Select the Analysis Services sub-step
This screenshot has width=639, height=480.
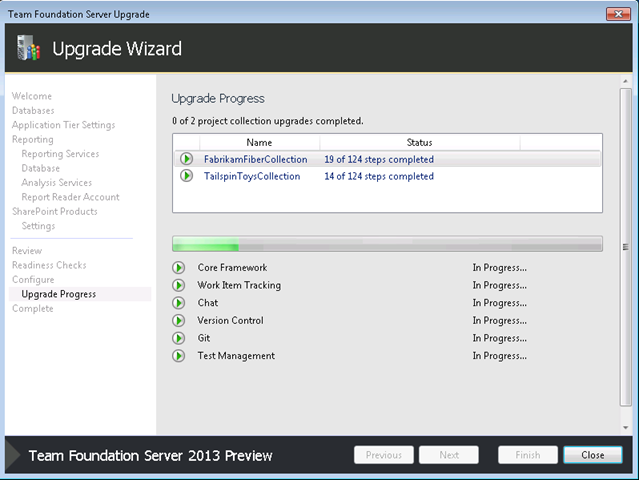click(x=57, y=183)
